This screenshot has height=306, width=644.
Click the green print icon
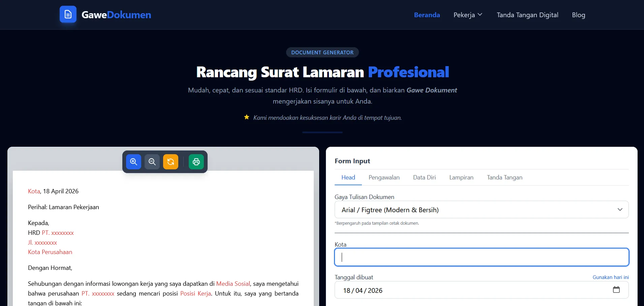point(196,162)
